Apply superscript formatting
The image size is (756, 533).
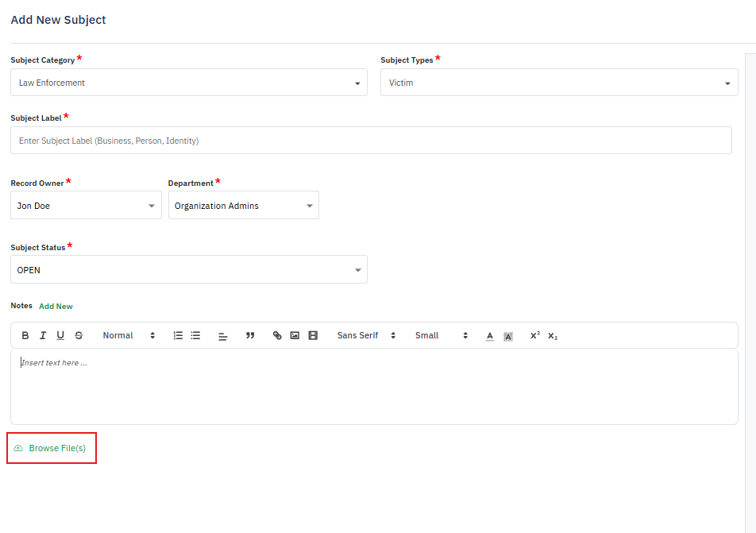coord(535,336)
